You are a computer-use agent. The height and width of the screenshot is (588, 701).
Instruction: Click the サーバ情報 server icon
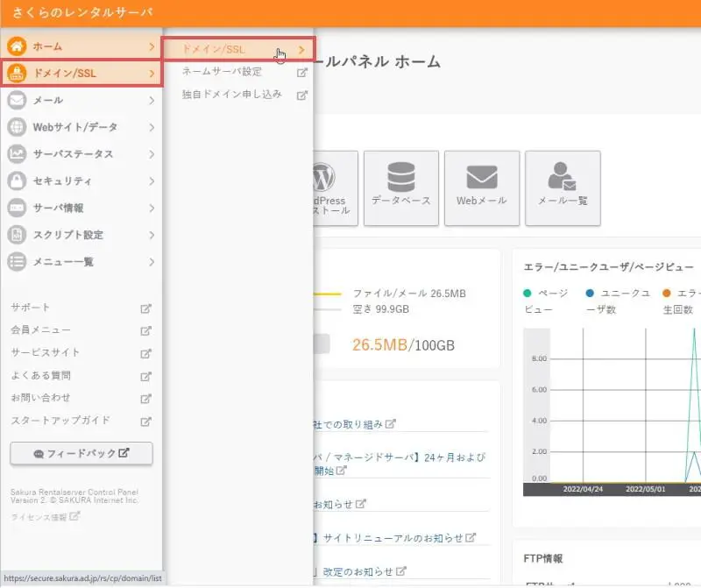click(x=17, y=208)
